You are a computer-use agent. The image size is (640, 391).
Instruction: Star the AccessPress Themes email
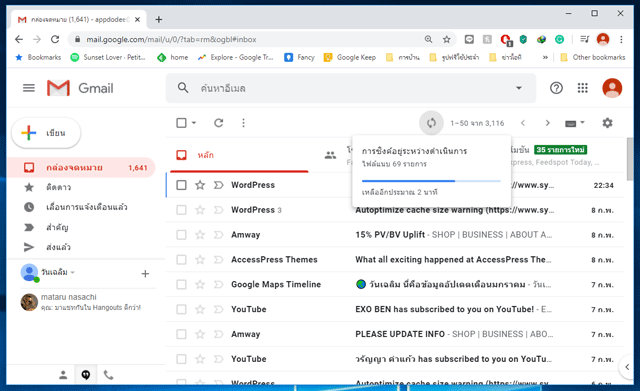point(200,260)
